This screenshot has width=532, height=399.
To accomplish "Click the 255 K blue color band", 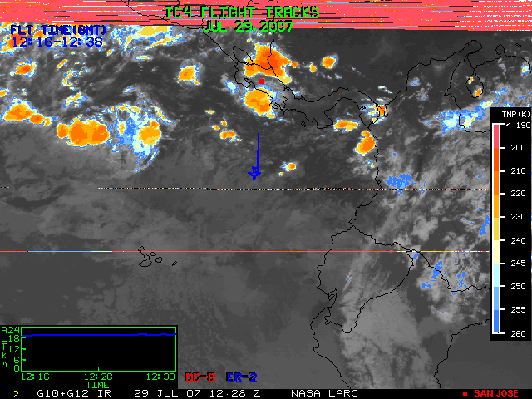I will (x=498, y=310).
